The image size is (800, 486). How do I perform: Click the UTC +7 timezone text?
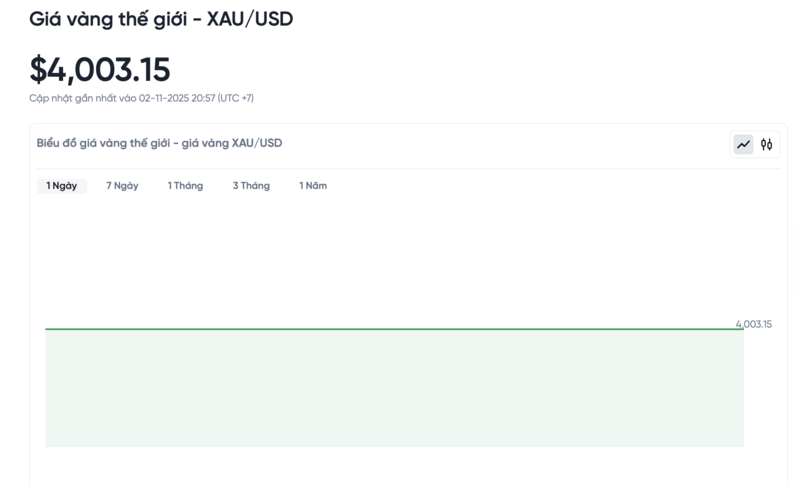click(236, 98)
